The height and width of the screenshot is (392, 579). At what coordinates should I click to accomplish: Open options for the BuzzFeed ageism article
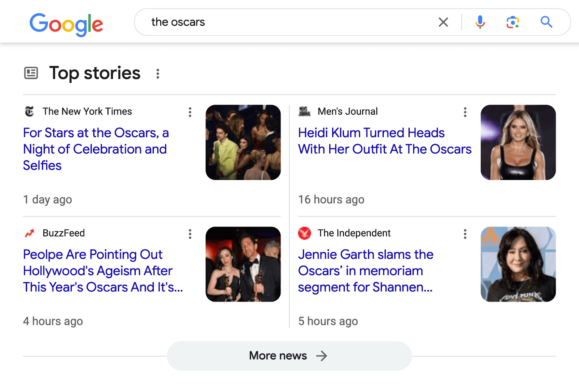(x=190, y=234)
